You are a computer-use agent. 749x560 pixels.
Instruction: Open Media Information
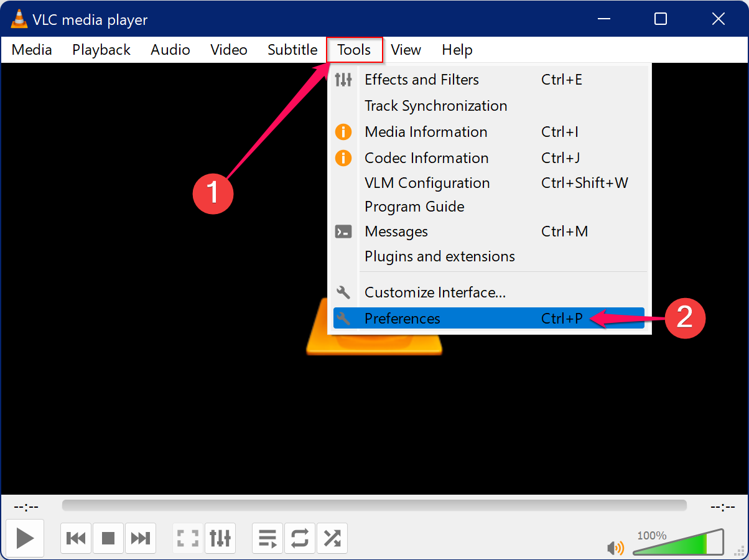[489, 132]
